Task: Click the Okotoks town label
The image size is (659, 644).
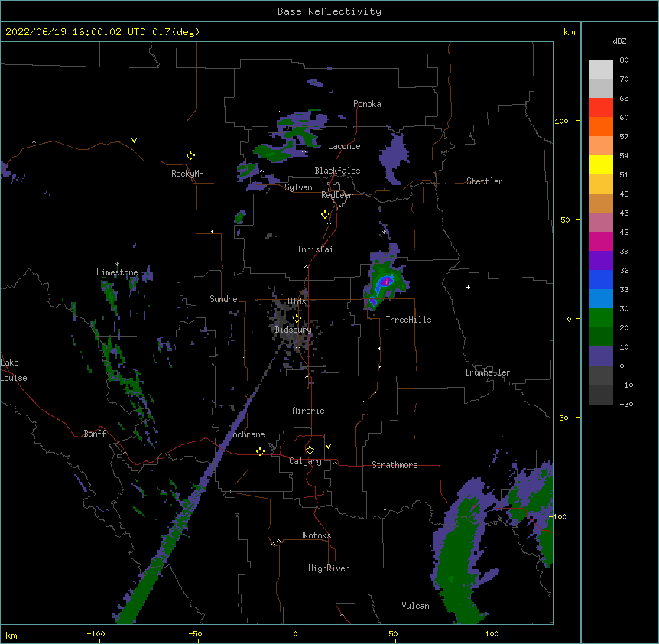Action: (315, 535)
